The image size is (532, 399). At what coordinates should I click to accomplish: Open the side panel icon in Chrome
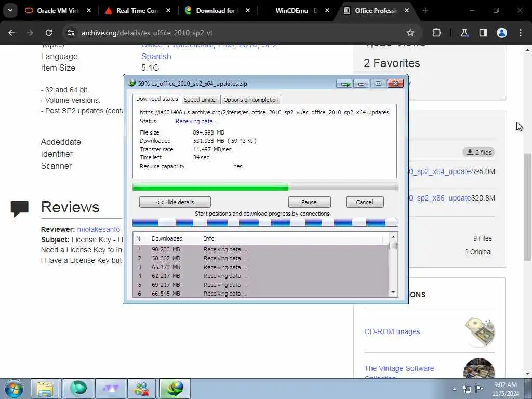click(483, 33)
